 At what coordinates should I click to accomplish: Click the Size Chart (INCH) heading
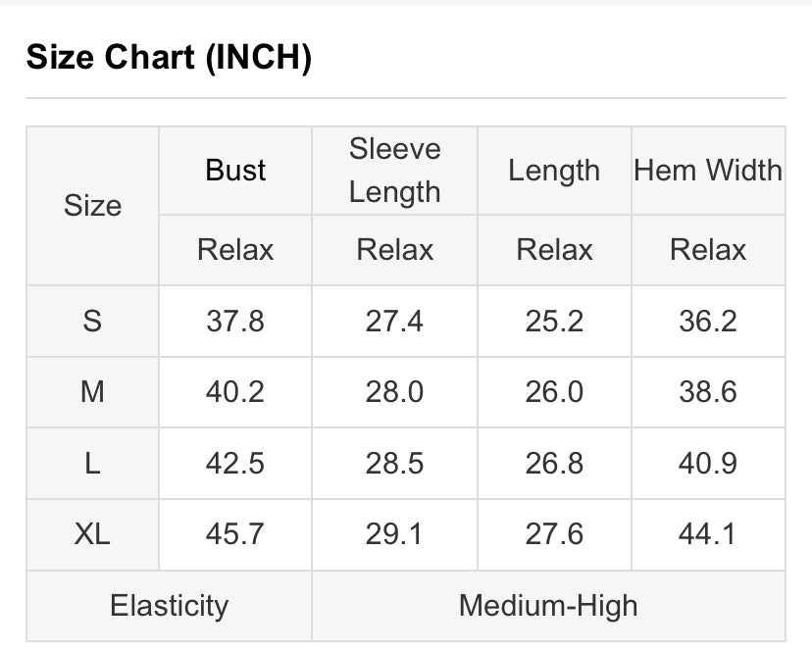click(x=169, y=58)
